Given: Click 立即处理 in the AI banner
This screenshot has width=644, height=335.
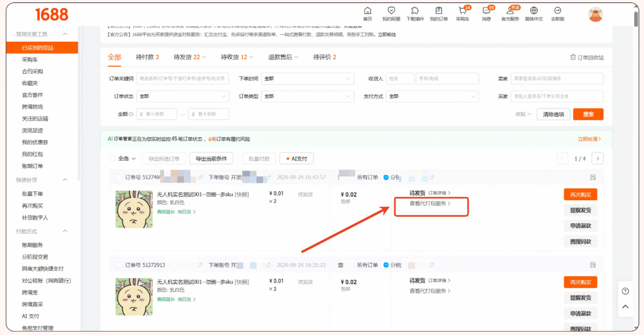Looking at the screenshot, I should (x=590, y=139).
